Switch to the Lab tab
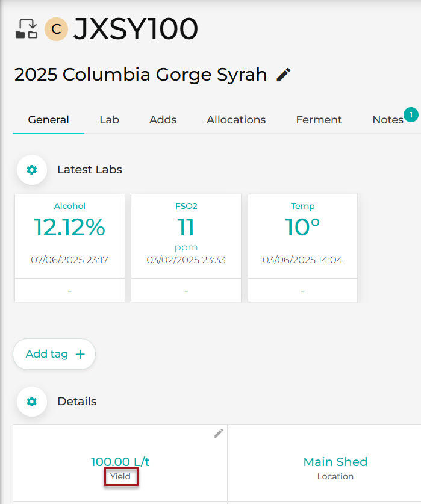This screenshot has height=504, width=421. (x=109, y=120)
